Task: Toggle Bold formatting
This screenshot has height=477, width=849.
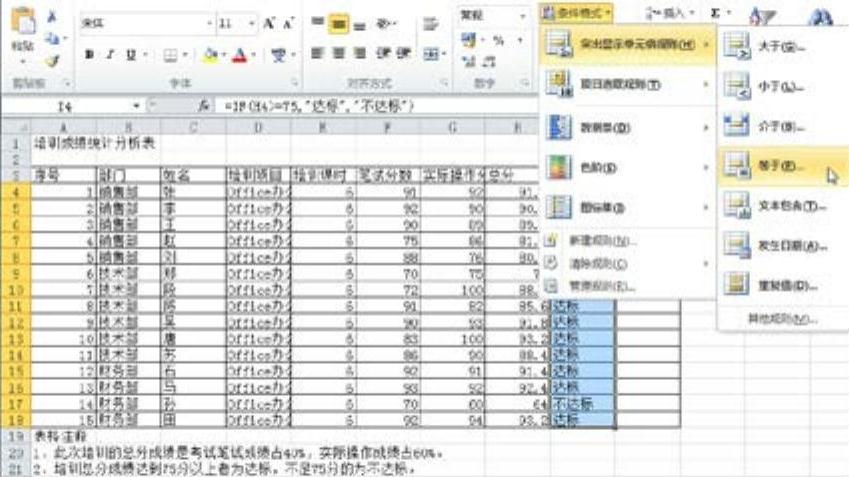Action: (90, 55)
